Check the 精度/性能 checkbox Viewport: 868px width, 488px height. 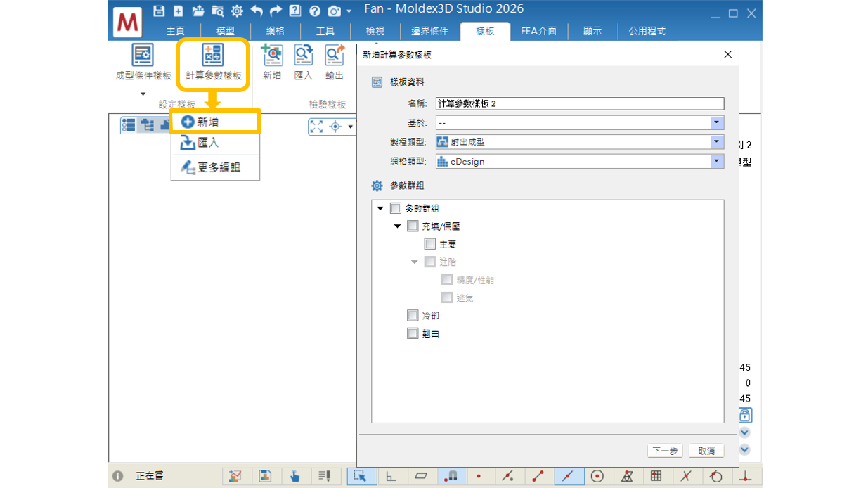tap(447, 280)
